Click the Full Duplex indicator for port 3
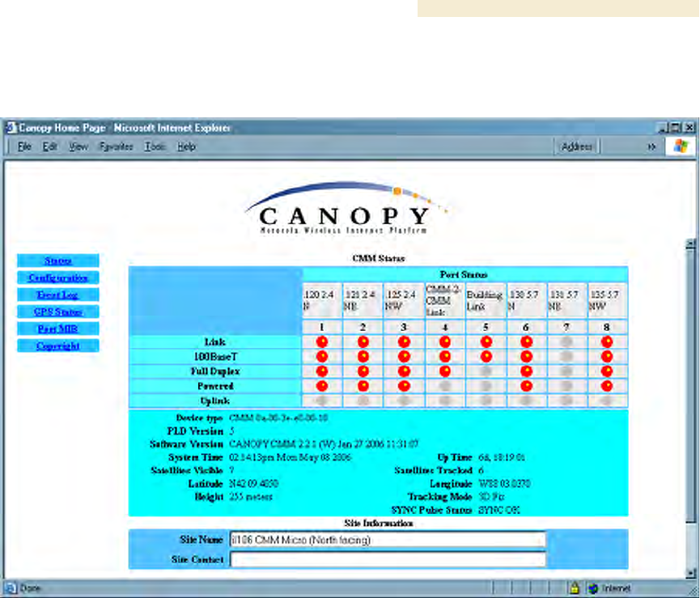This screenshot has width=700, height=598. 404,371
